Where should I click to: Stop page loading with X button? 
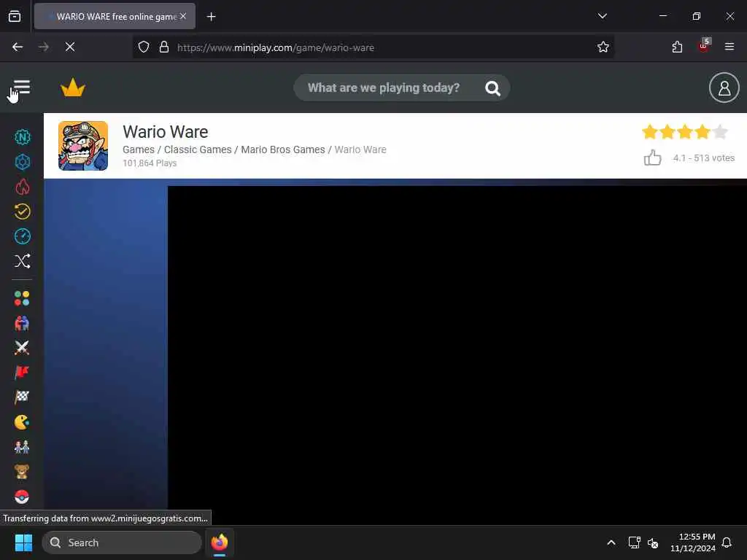point(69,47)
